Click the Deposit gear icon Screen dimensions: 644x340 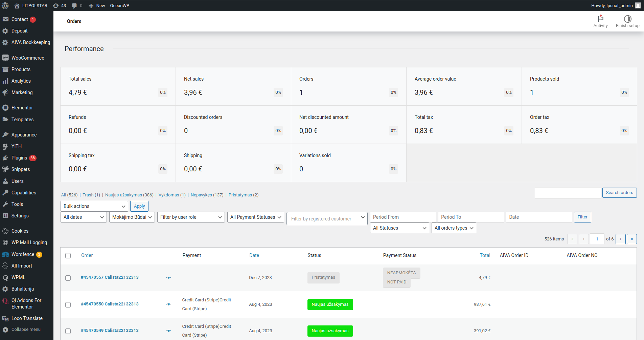coord(5,31)
